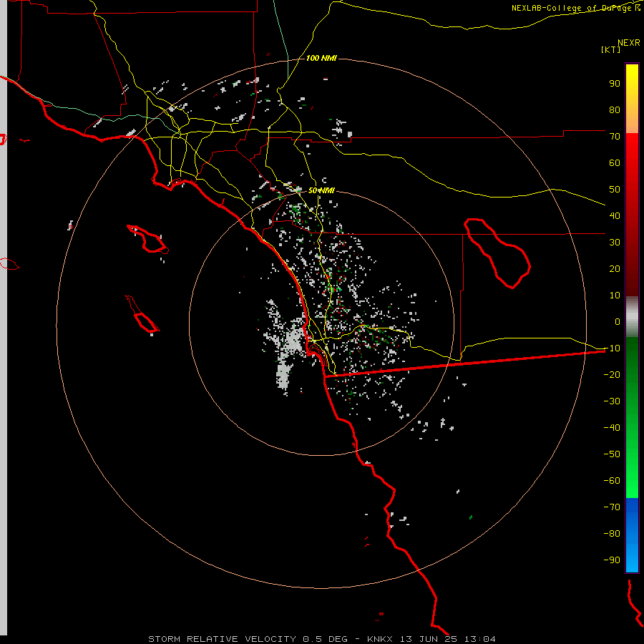Image resolution: width=644 pixels, height=644 pixels.
Task: Click the positive 30 value on velocity scale
Action: point(615,243)
